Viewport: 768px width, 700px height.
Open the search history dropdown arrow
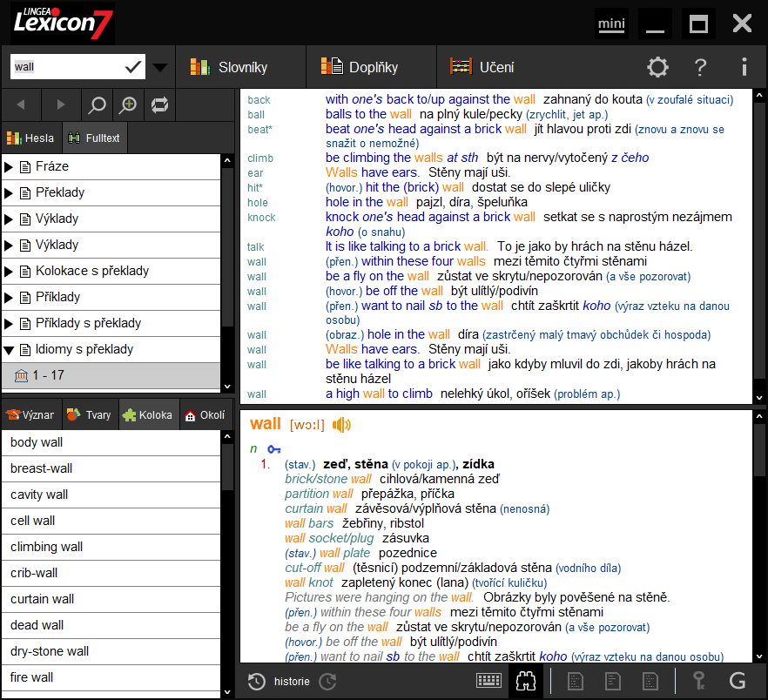coord(159,66)
